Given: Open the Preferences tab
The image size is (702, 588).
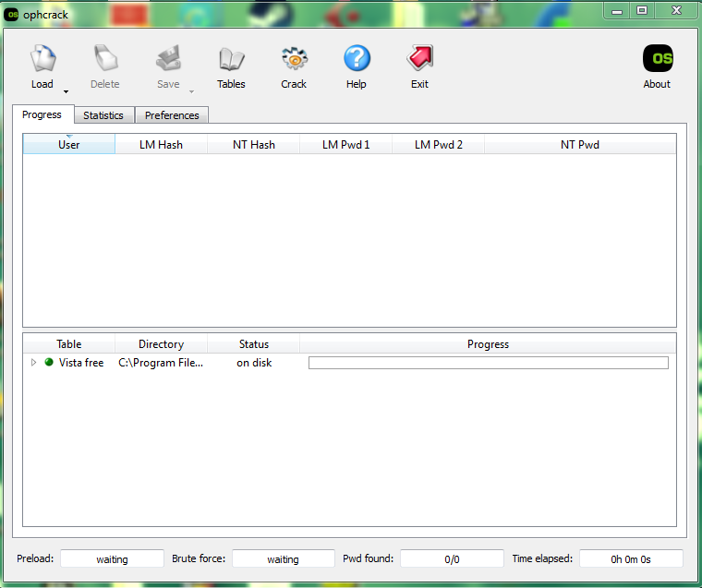Looking at the screenshot, I should 172,115.
